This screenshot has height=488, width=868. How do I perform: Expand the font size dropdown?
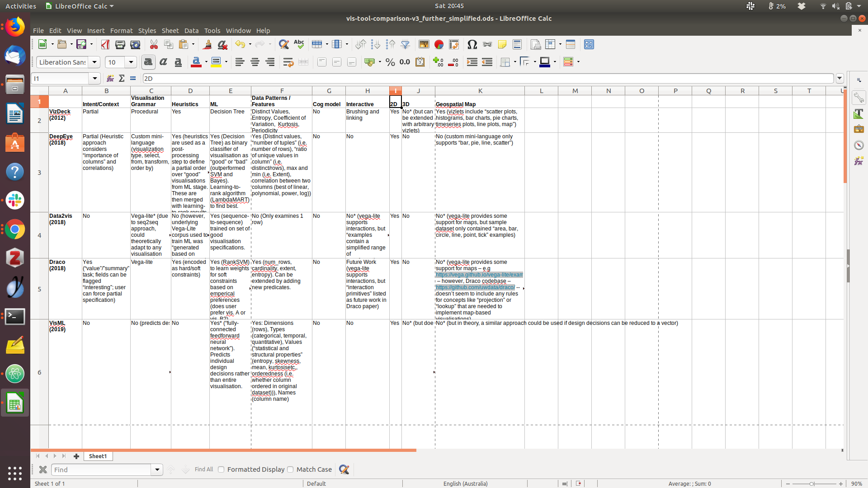tap(131, 62)
